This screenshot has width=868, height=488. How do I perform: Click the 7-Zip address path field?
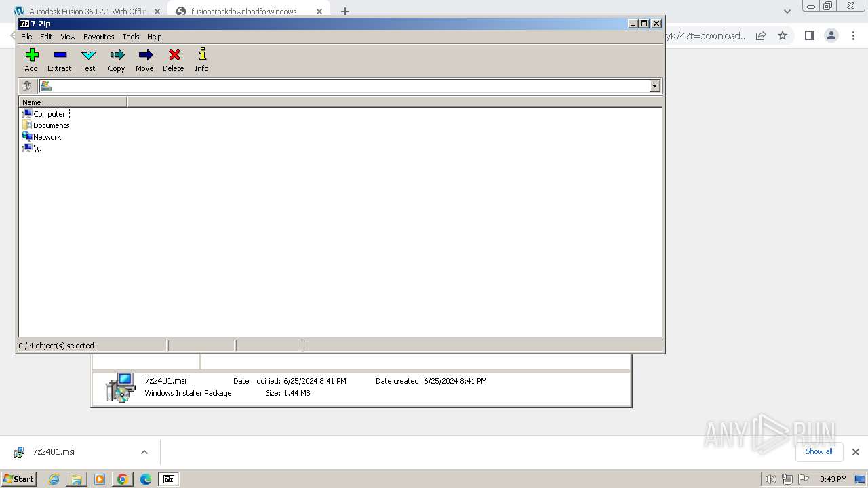(344, 86)
